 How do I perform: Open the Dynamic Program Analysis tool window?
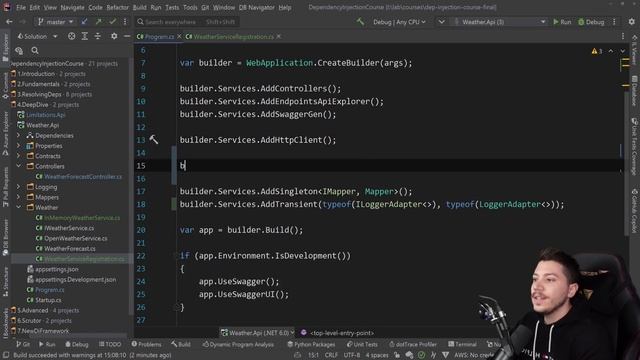238,344
